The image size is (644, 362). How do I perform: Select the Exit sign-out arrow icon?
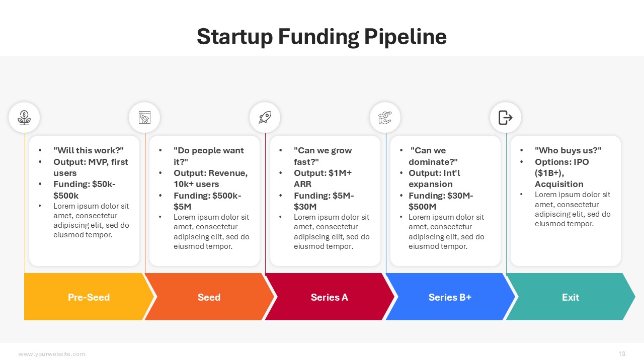(x=505, y=118)
